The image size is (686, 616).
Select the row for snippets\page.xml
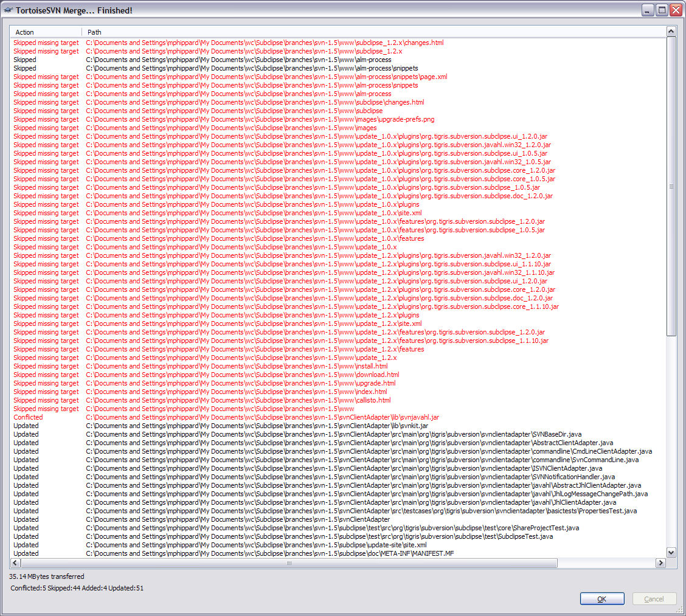pos(338,77)
